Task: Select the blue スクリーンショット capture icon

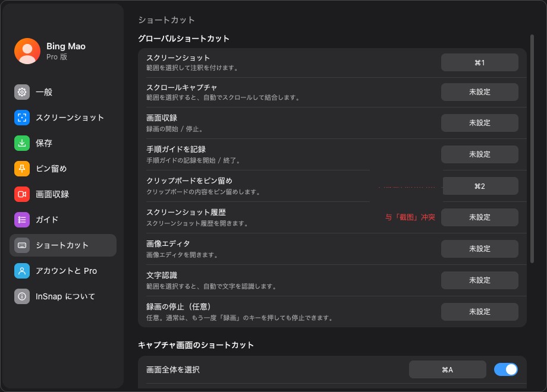Action: 22,118
